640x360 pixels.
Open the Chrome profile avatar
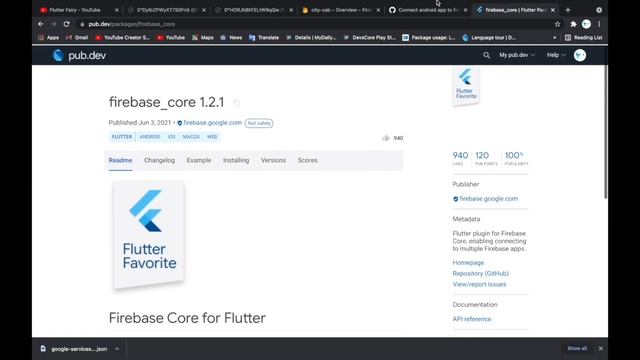(586, 24)
